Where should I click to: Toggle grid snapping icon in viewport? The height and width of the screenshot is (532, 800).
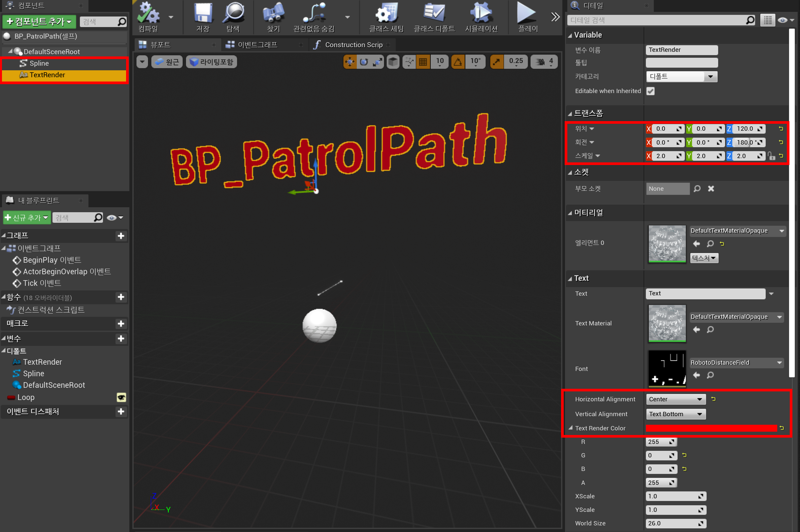click(x=423, y=62)
